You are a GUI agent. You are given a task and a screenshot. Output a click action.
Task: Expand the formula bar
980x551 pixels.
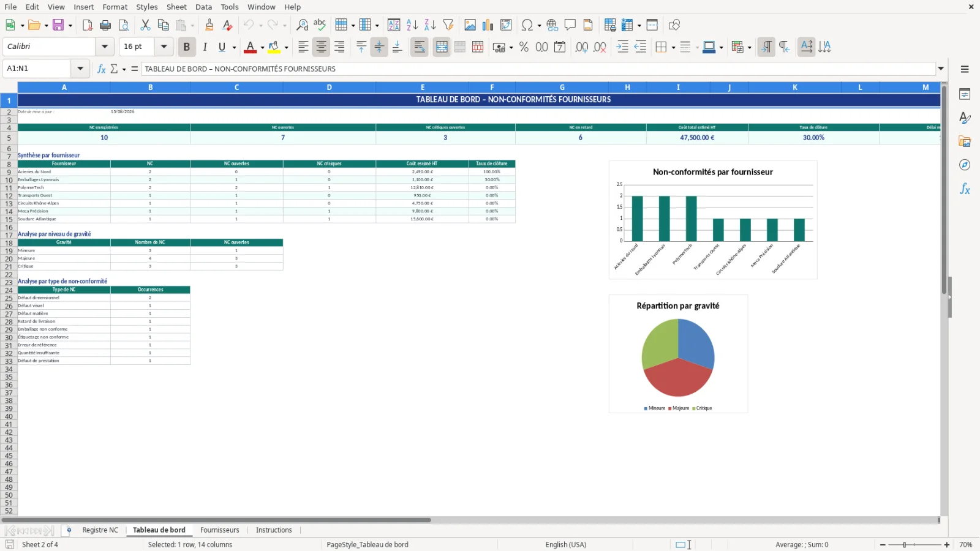(941, 69)
